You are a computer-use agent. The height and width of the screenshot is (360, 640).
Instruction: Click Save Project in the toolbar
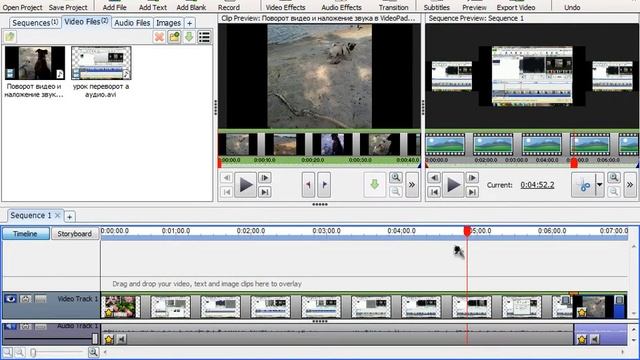click(68, 7)
